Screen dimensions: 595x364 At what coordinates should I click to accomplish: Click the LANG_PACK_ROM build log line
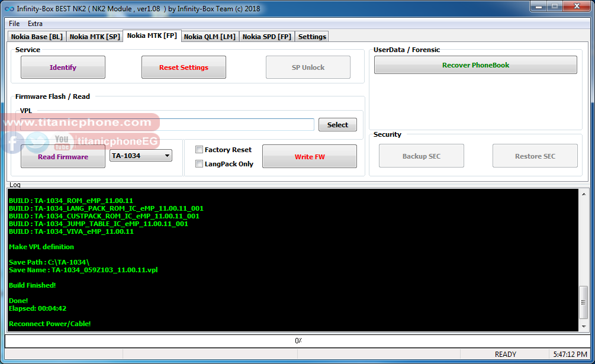106,208
